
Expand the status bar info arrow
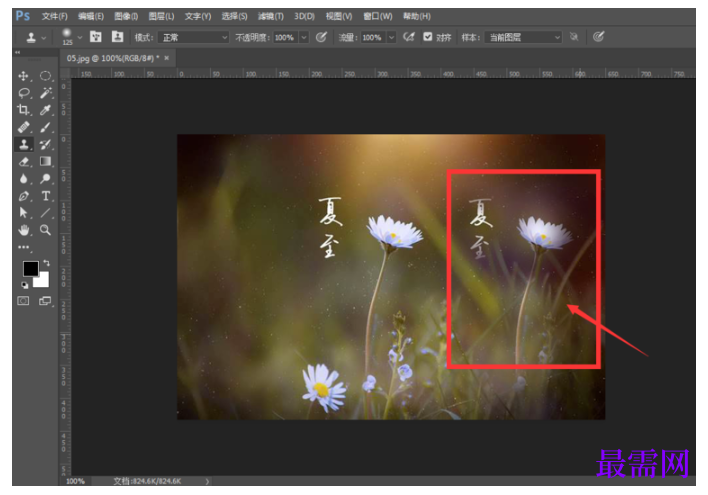(207, 481)
